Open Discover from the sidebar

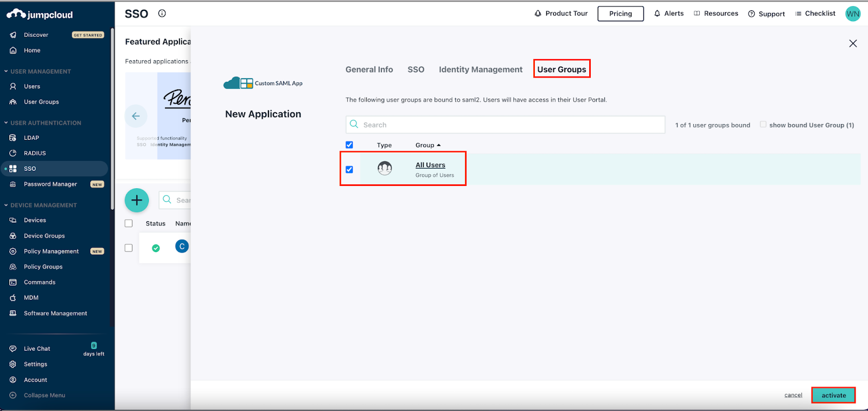[x=36, y=35]
